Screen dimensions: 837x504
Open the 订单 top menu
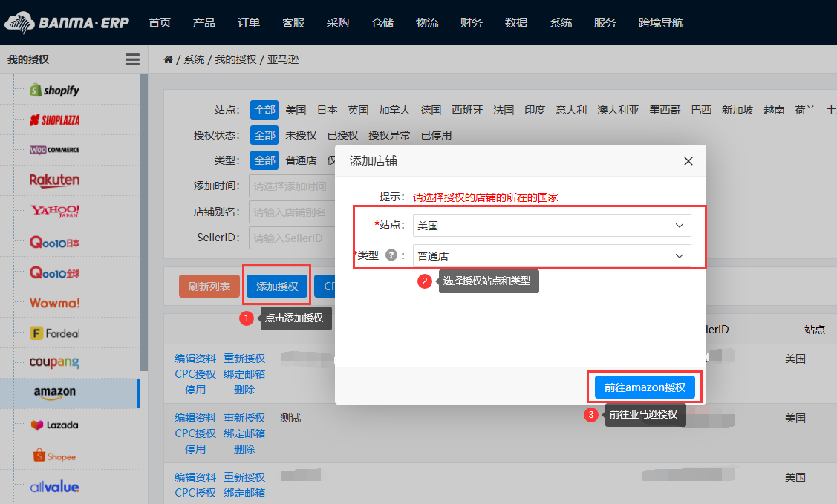249,22
